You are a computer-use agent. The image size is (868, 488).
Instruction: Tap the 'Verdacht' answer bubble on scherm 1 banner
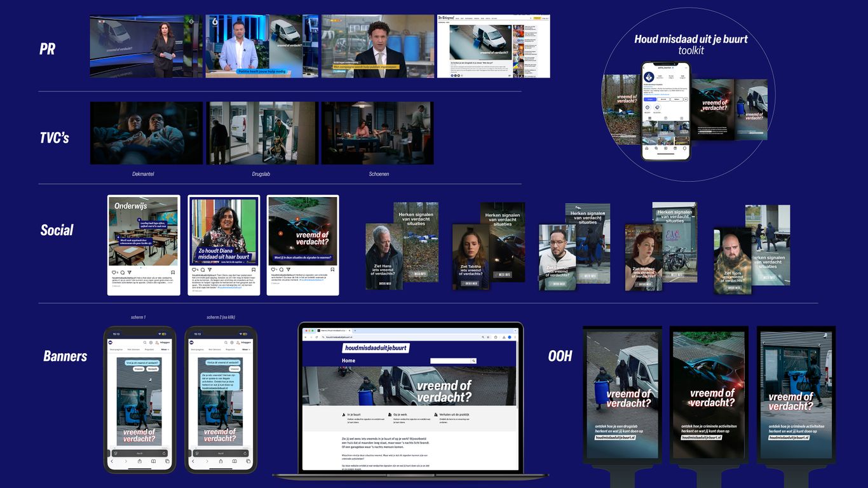(x=153, y=369)
